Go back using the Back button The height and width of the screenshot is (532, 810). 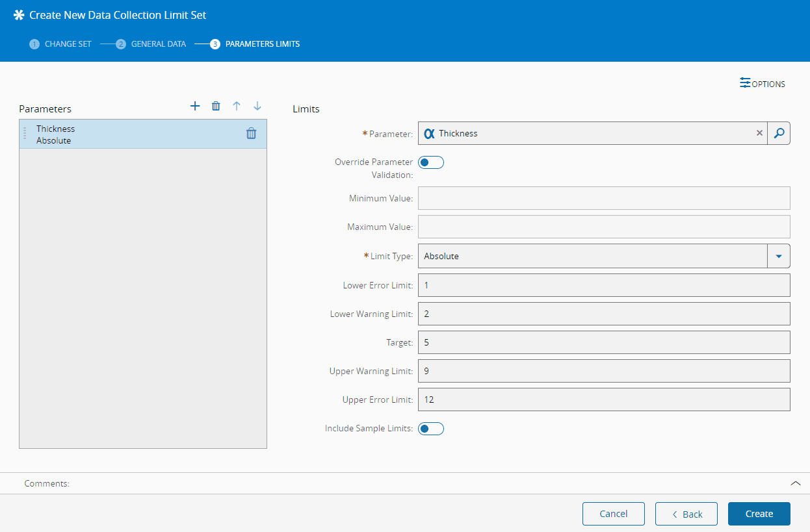[x=686, y=514]
